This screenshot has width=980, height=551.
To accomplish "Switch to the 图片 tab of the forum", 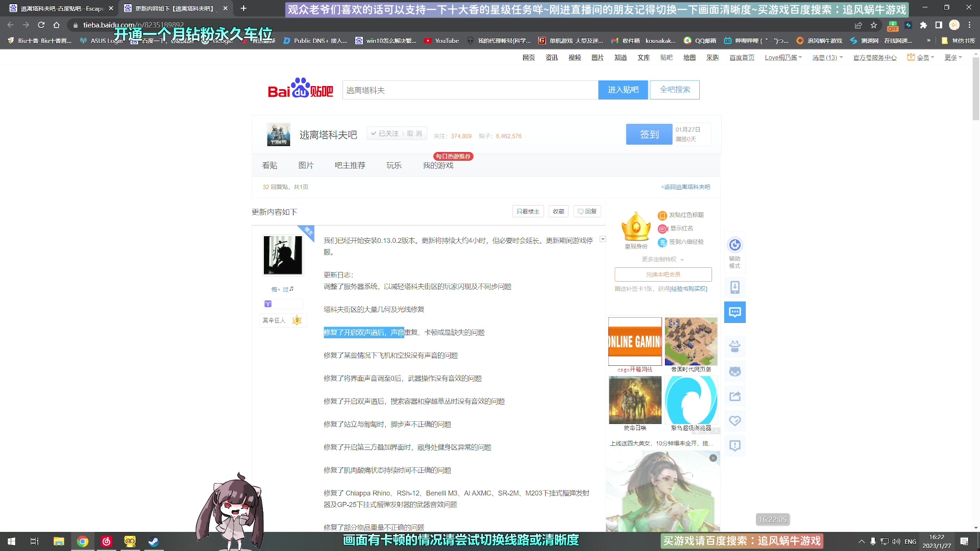I will (x=306, y=165).
